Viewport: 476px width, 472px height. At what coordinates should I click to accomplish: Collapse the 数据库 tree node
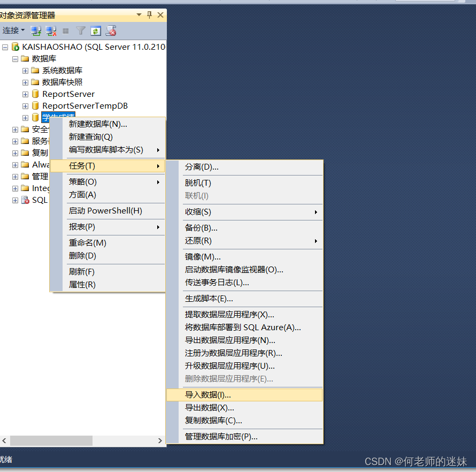tap(15, 58)
